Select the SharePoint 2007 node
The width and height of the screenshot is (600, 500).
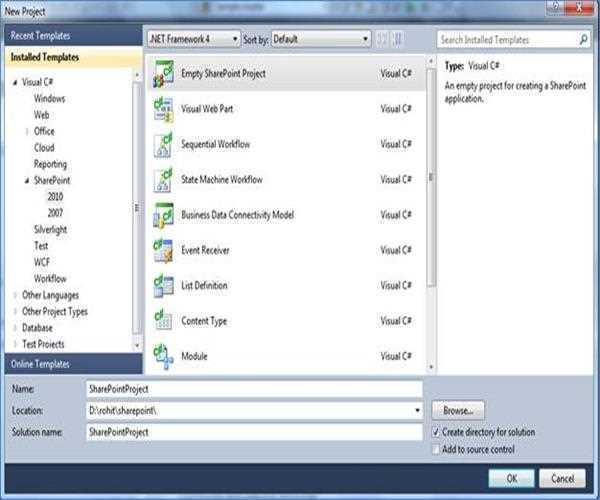(x=55, y=213)
